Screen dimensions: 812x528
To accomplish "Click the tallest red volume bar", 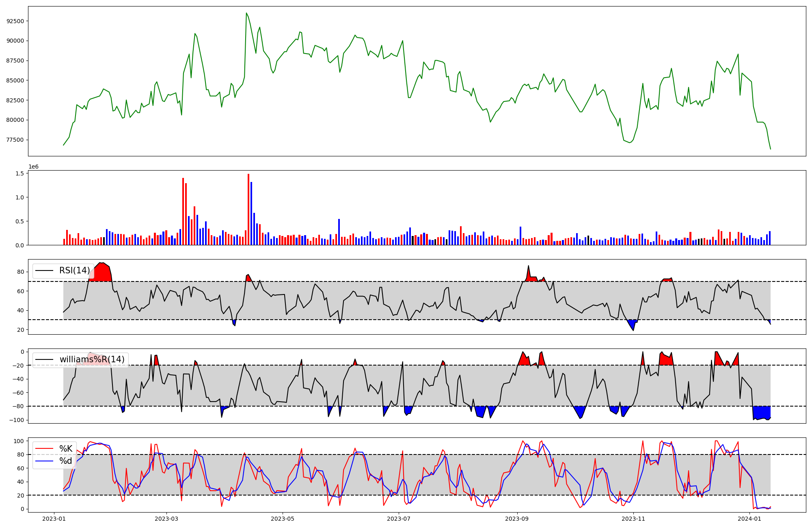I will [x=248, y=209].
